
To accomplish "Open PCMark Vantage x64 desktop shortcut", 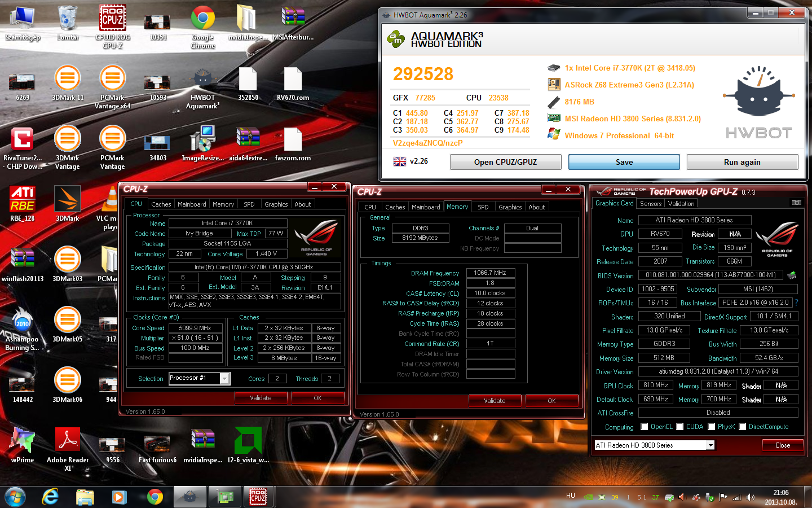I will click(113, 87).
